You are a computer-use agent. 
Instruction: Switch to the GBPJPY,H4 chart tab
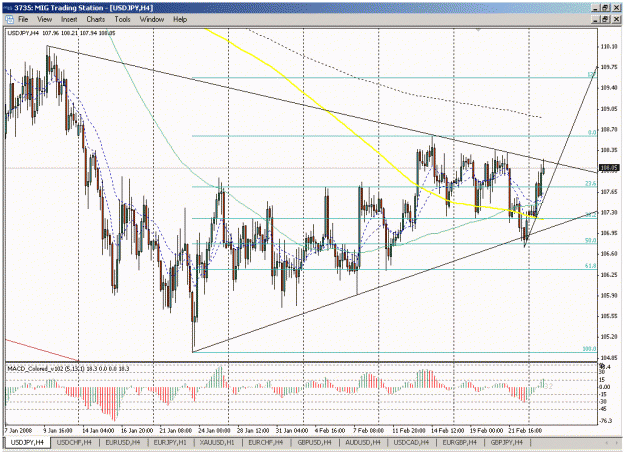(x=507, y=442)
